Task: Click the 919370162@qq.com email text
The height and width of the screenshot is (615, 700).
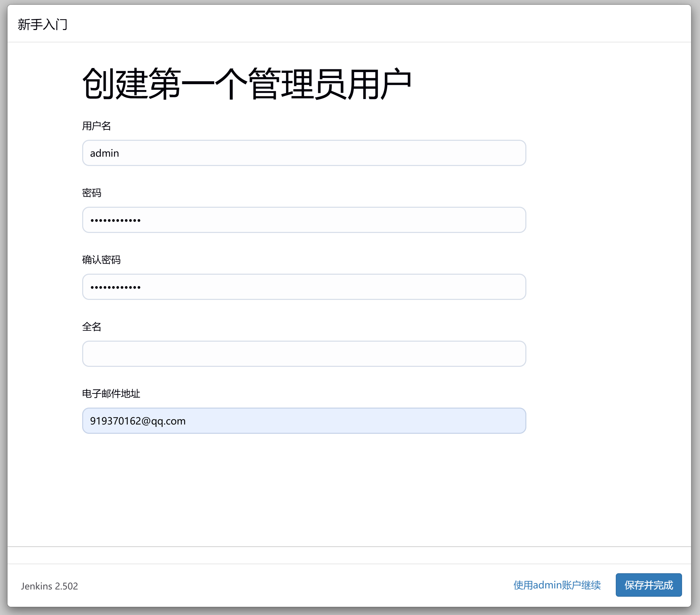Action: click(x=138, y=421)
